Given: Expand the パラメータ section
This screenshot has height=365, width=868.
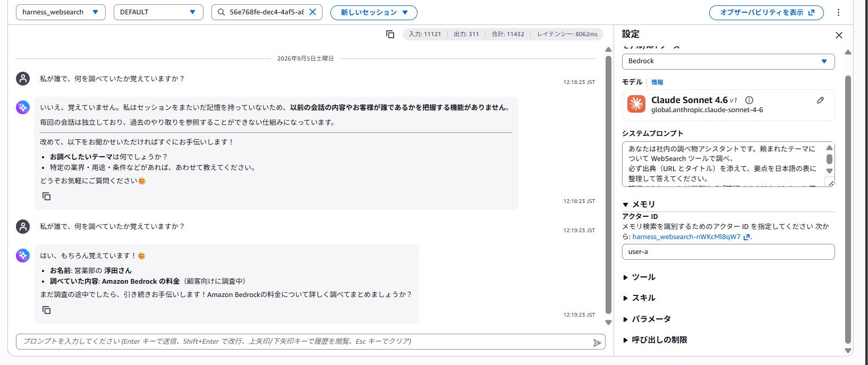Looking at the screenshot, I should pyautogui.click(x=646, y=319).
